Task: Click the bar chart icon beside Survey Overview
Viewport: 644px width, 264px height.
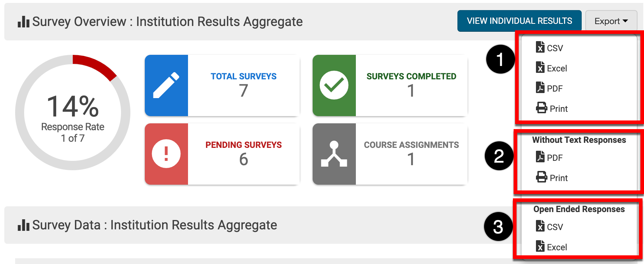Action: click(x=23, y=22)
